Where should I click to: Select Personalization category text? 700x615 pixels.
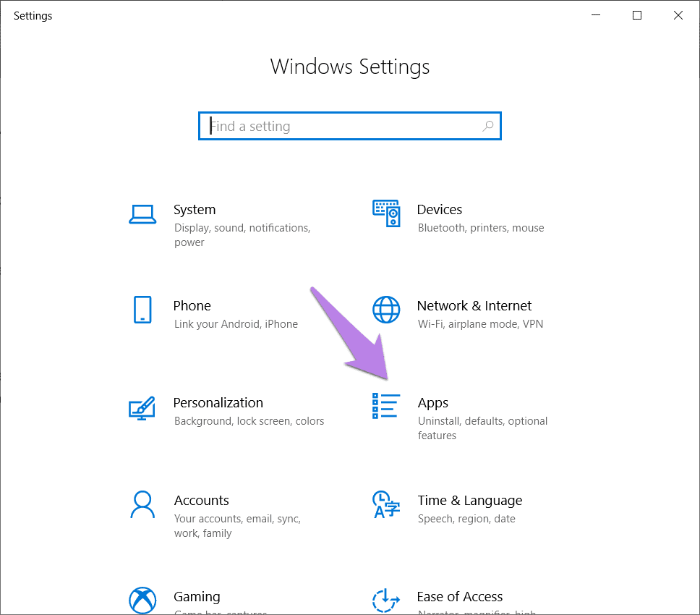click(218, 403)
